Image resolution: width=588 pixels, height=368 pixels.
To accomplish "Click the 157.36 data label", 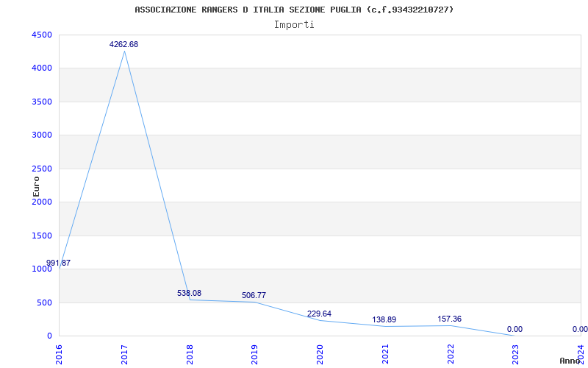I will pyautogui.click(x=449, y=319).
